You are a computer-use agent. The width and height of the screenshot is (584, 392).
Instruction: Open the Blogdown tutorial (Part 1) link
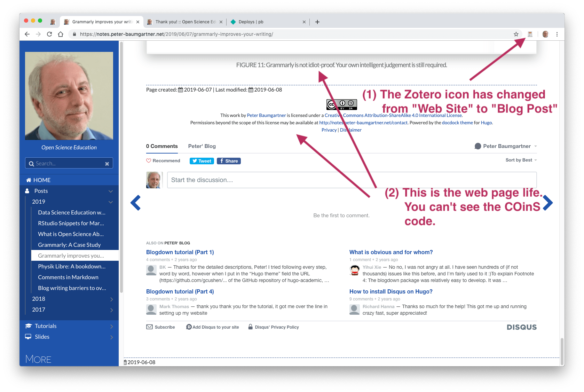pyautogui.click(x=180, y=252)
